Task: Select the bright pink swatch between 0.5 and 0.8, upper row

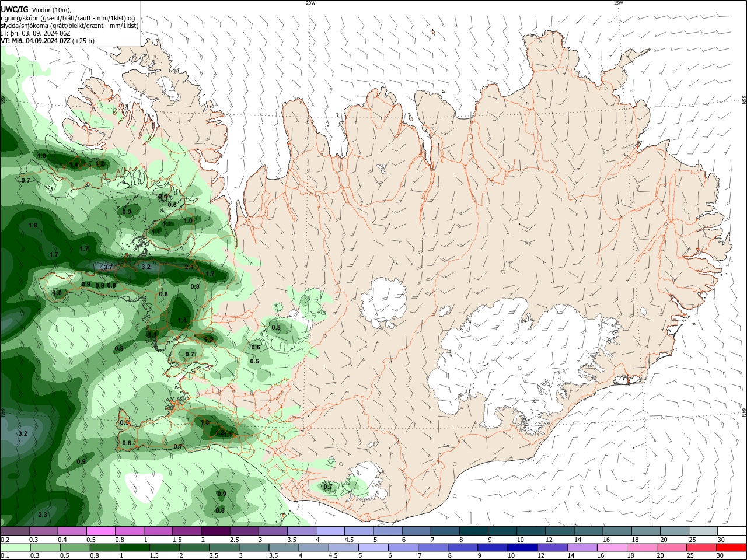Action: click(100, 531)
